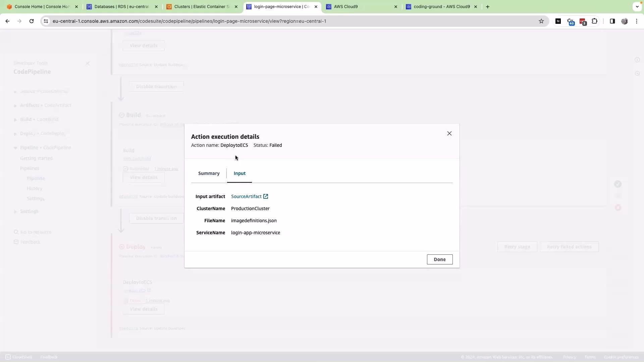
Task: Go back in browser history
Action: pyautogui.click(x=7, y=21)
